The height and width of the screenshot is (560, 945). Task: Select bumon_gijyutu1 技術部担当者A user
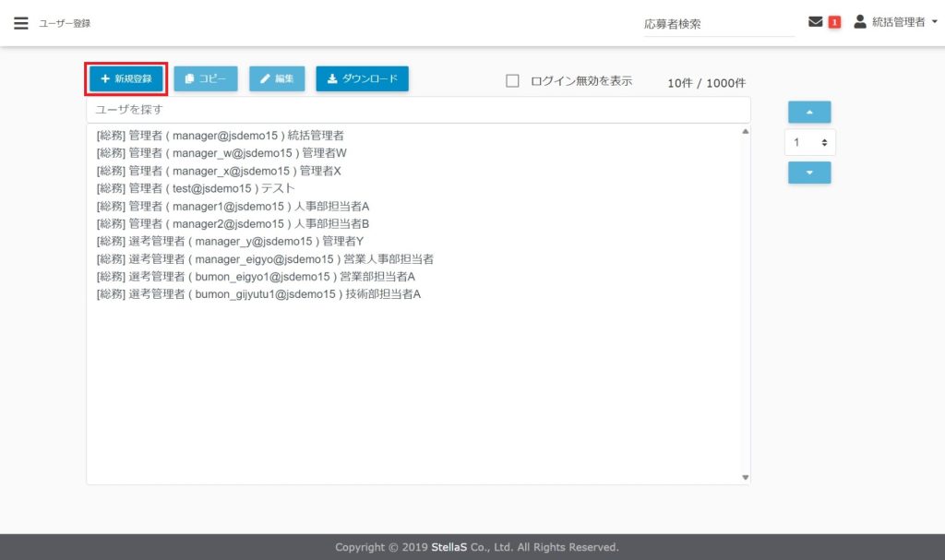[258, 294]
